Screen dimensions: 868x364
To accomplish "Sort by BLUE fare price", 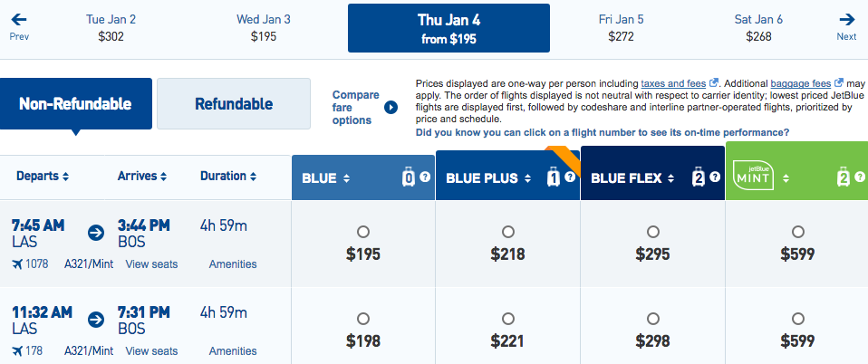I will pyautogui.click(x=328, y=178).
